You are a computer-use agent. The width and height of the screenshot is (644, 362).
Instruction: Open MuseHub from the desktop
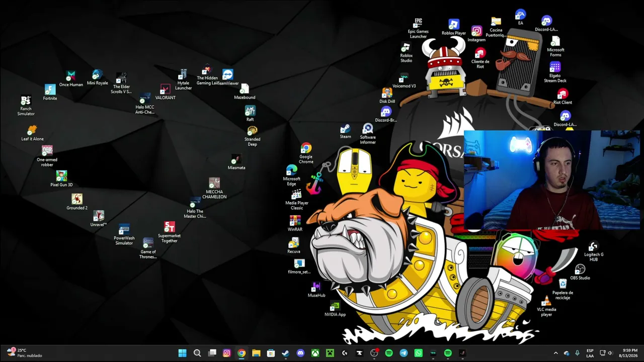pos(316,290)
